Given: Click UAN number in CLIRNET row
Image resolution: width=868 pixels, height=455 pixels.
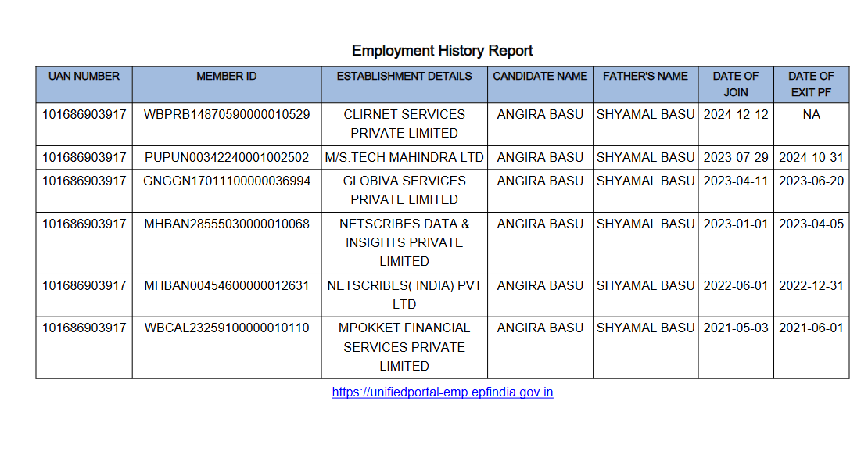Looking at the screenshot, I should click(x=84, y=115).
